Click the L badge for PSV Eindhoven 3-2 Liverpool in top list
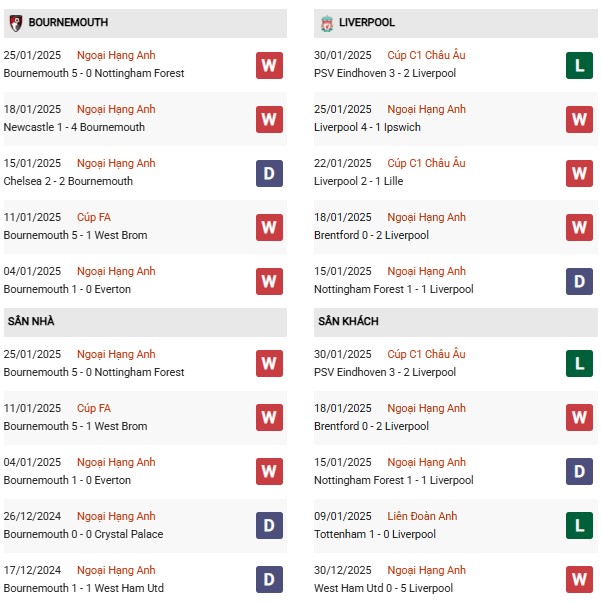601x603 pixels. coord(579,65)
